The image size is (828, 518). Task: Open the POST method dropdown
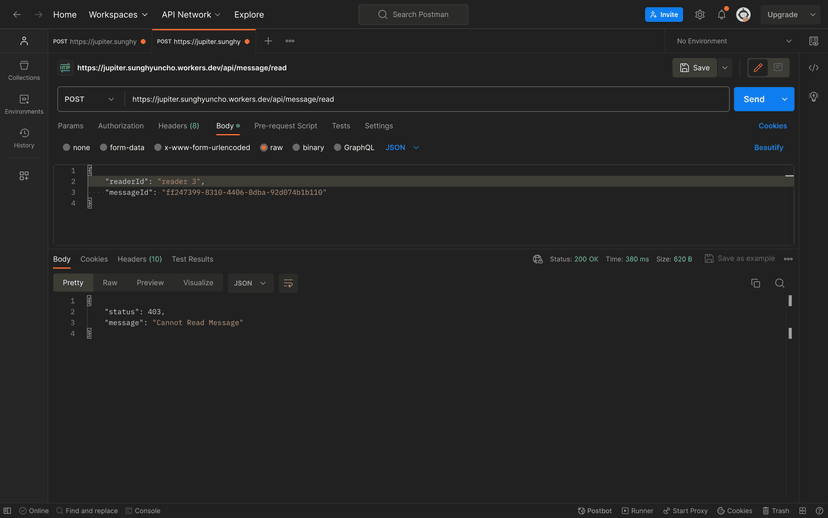(x=90, y=99)
